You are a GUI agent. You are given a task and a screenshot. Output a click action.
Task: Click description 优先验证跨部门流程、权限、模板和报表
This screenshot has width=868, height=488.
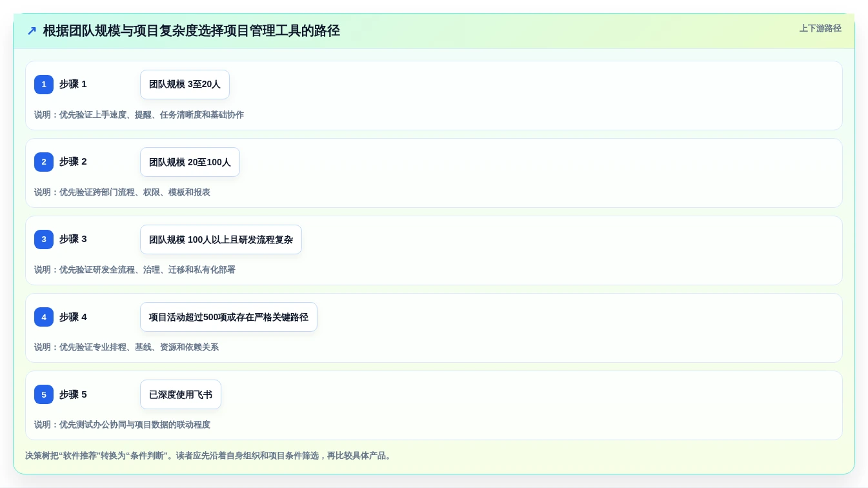(135, 192)
